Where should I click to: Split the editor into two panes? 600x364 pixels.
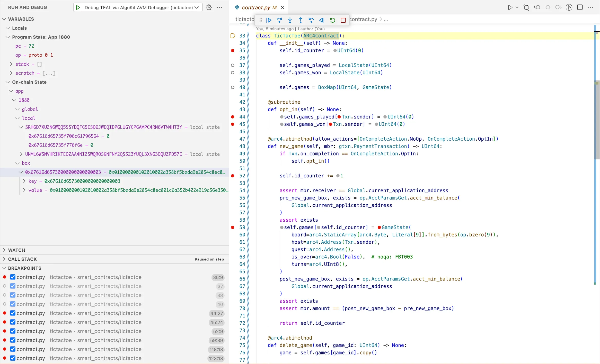580,7
